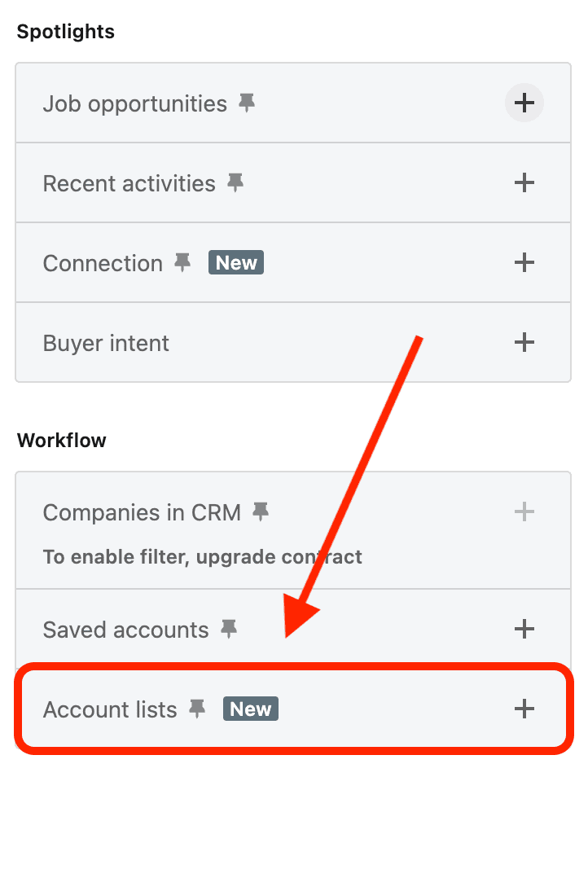The image size is (588, 878).
Task: Click the Account lists filter label
Action: click(x=110, y=709)
